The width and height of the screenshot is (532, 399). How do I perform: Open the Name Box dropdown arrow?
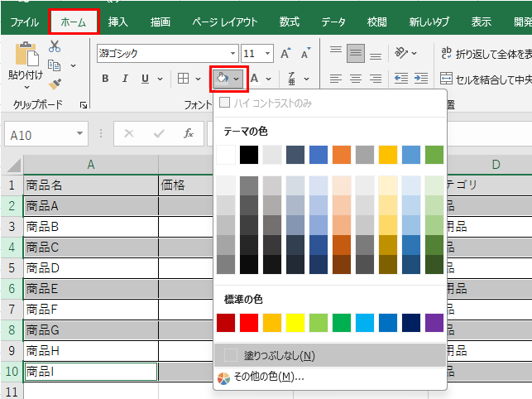79,134
